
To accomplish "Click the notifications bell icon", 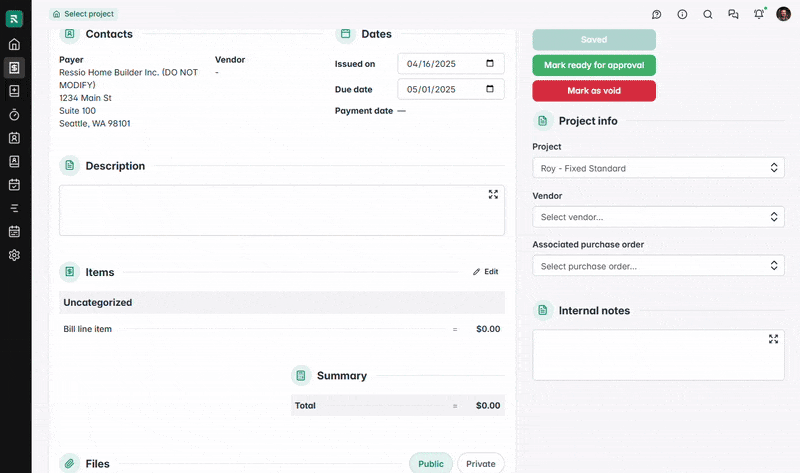I will [x=759, y=14].
